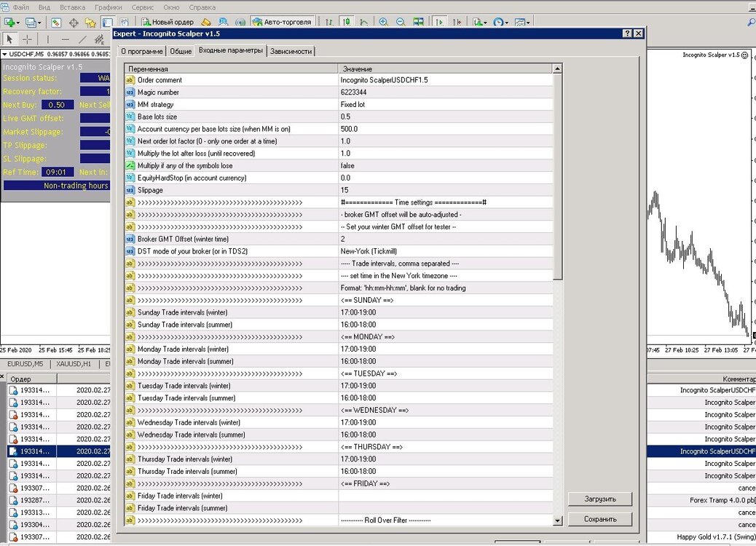Click the Signals antenna icon in toolbar
This screenshot has width=756, height=546.
point(240,22)
